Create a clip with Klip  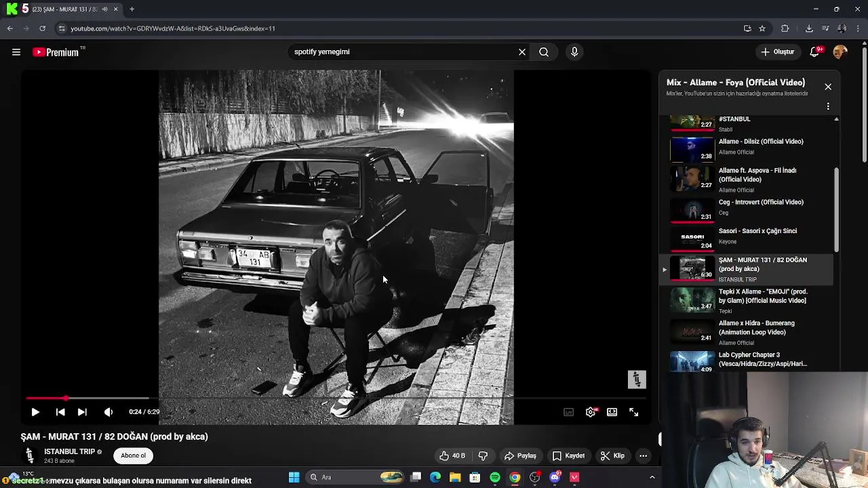tap(612, 455)
